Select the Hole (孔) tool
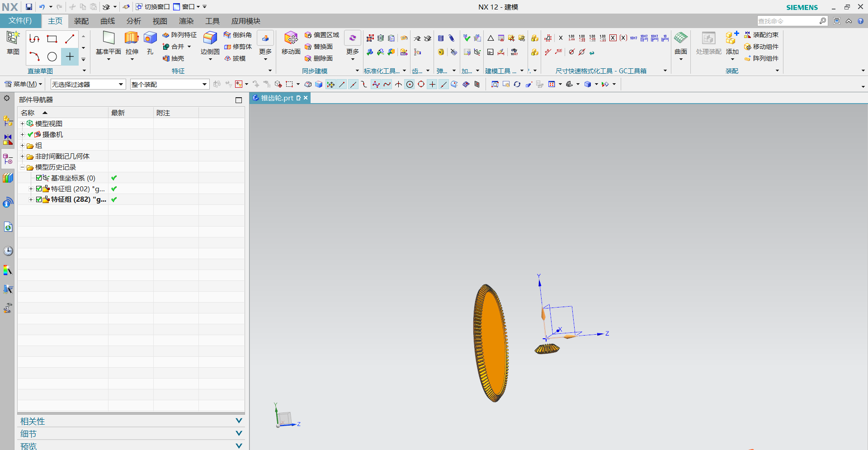Image resolution: width=868 pixels, height=450 pixels. click(x=150, y=43)
